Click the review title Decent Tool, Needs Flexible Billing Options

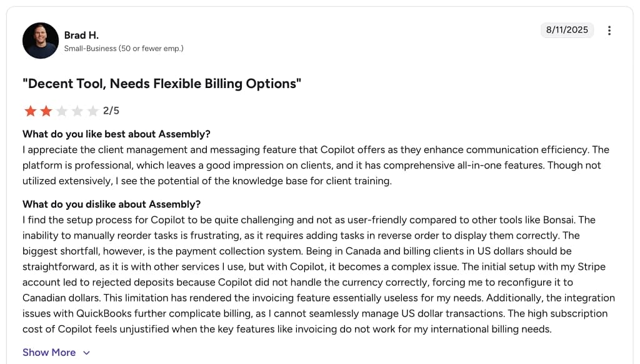point(162,84)
